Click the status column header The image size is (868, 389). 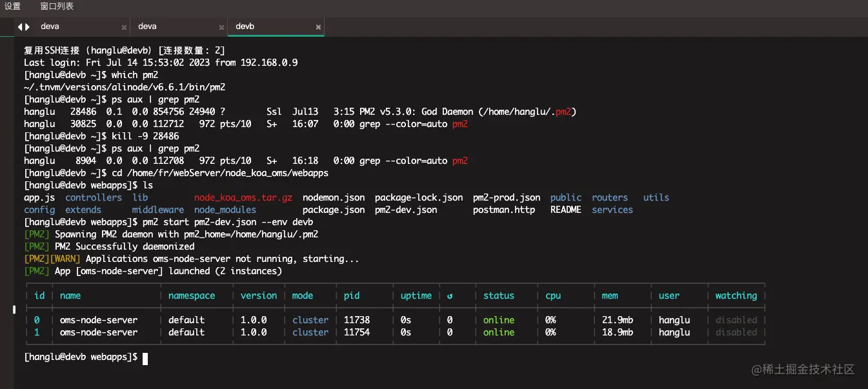pos(499,295)
